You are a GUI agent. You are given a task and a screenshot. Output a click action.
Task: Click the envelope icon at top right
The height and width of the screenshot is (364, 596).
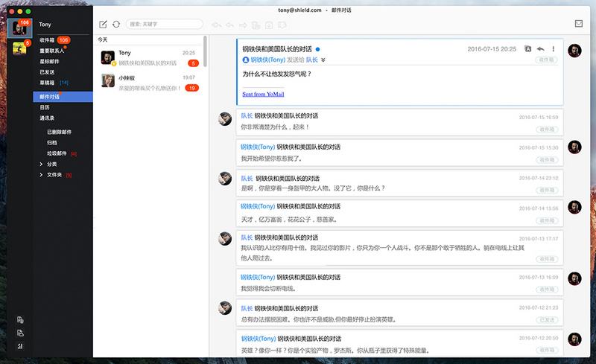[x=579, y=24]
